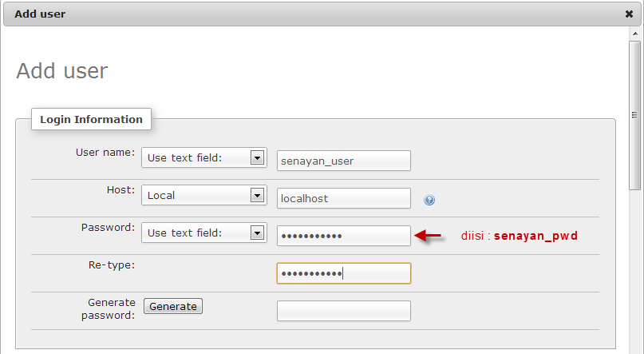The image size is (644, 354).
Task: Open the User name type dropdown
Action: click(x=204, y=158)
